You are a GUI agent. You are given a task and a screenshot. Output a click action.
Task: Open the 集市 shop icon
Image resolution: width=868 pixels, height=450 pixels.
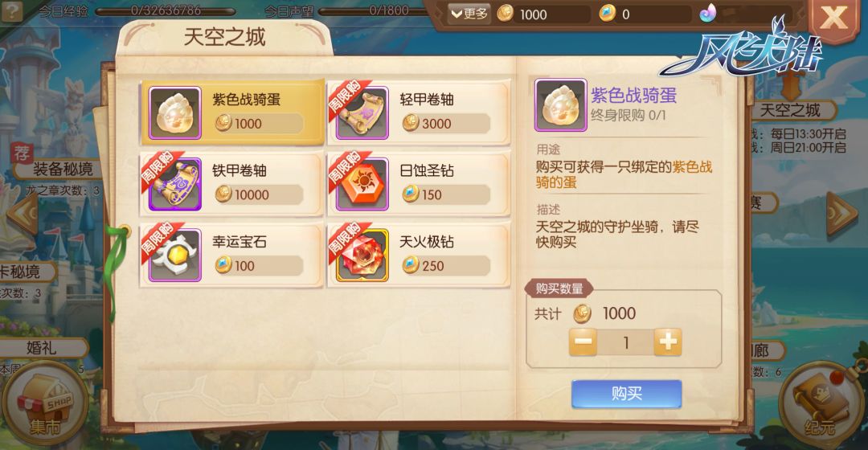pyautogui.click(x=44, y=404)
